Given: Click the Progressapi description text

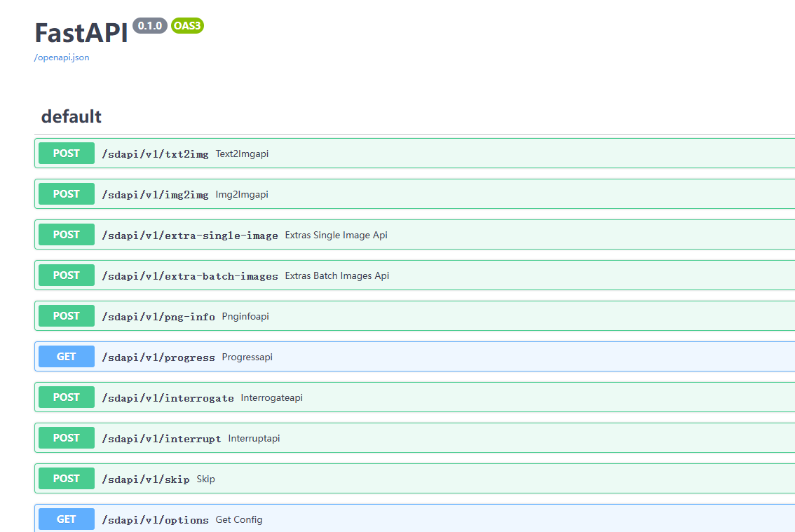Looking at the screenshot, I should [247, 357].
